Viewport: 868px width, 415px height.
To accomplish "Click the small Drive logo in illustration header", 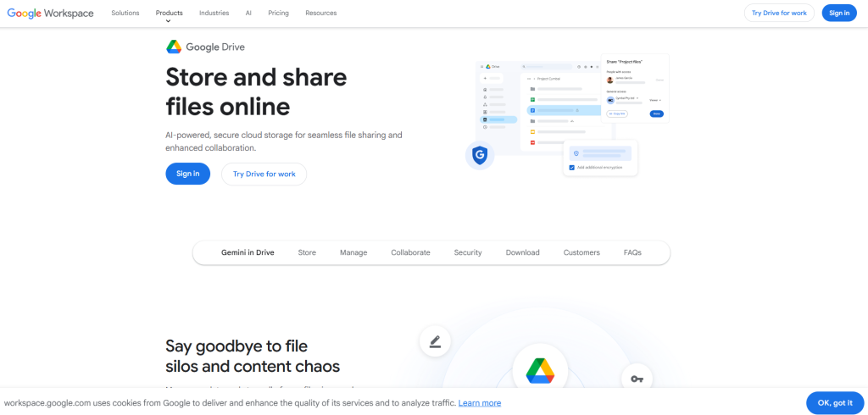I will [x=488, y=66].
